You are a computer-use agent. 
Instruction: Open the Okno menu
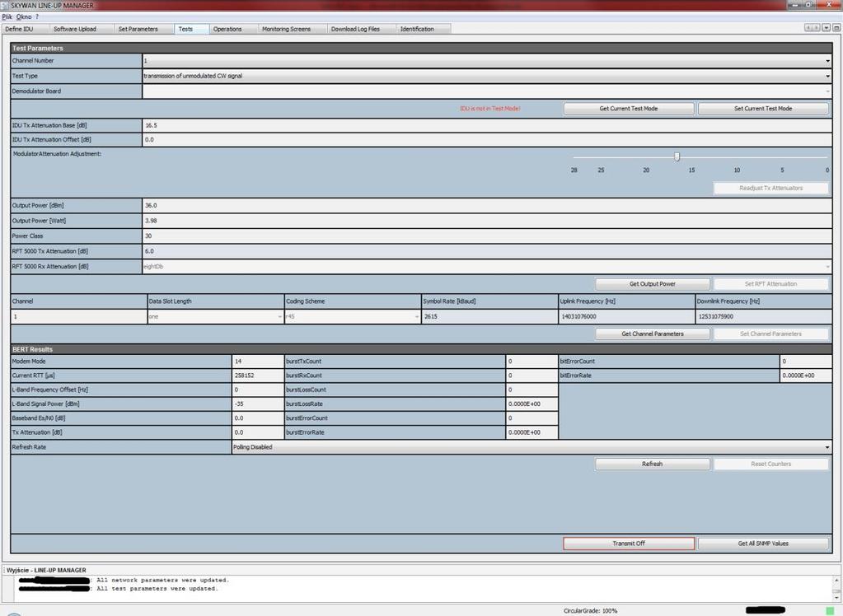click(x=24, y=16)
